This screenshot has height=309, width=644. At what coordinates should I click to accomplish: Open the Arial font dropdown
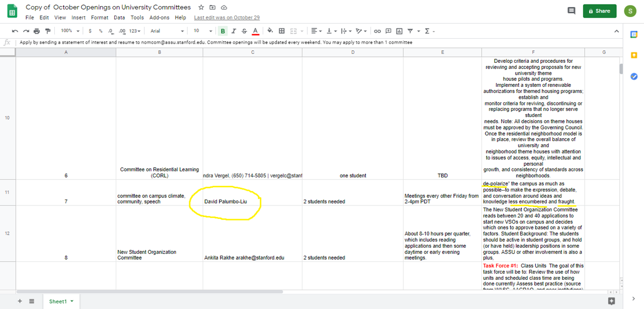pos(167,31)
